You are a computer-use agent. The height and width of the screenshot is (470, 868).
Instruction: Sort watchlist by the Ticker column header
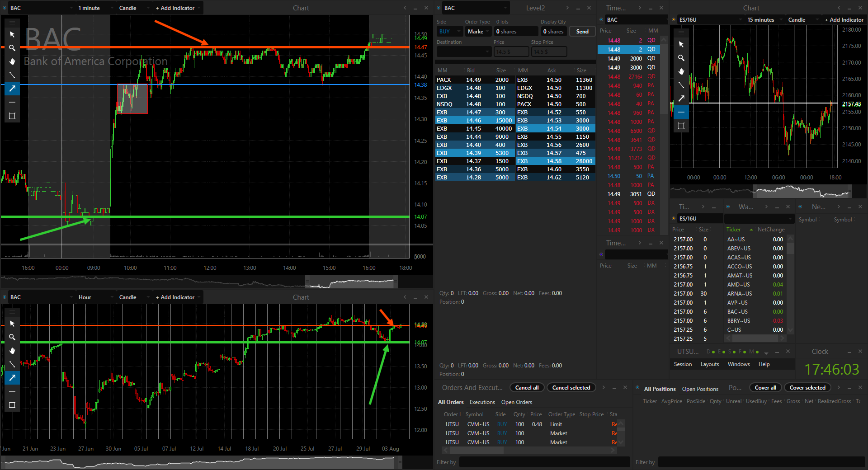733,230
